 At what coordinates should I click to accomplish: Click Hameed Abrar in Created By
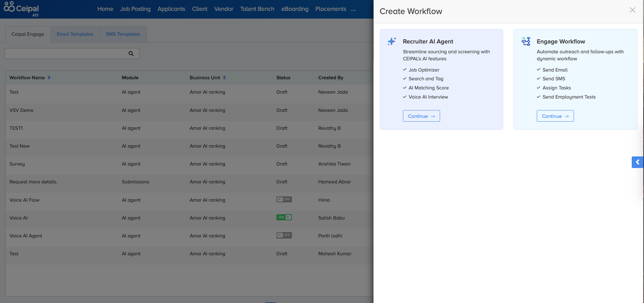335,182
